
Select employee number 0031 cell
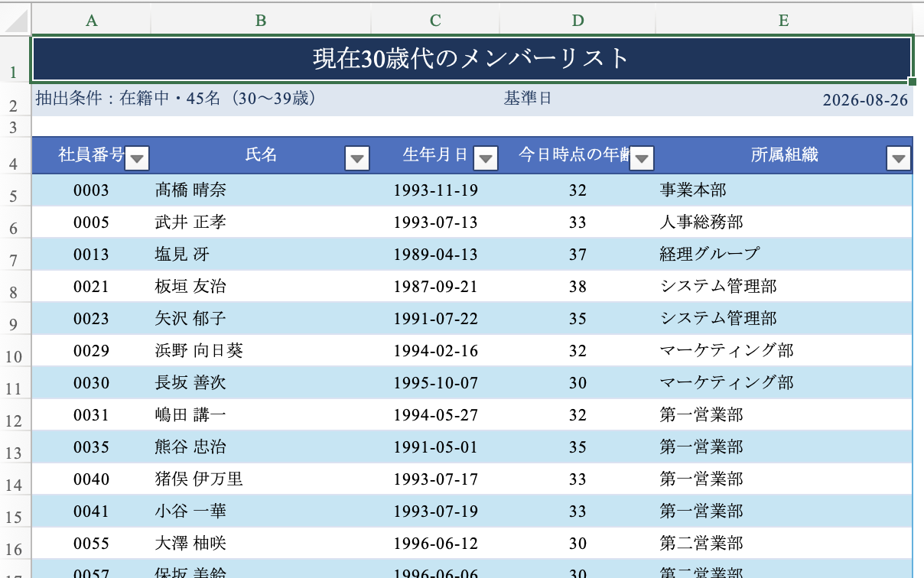pyautogui.click(x=92, y=414)
